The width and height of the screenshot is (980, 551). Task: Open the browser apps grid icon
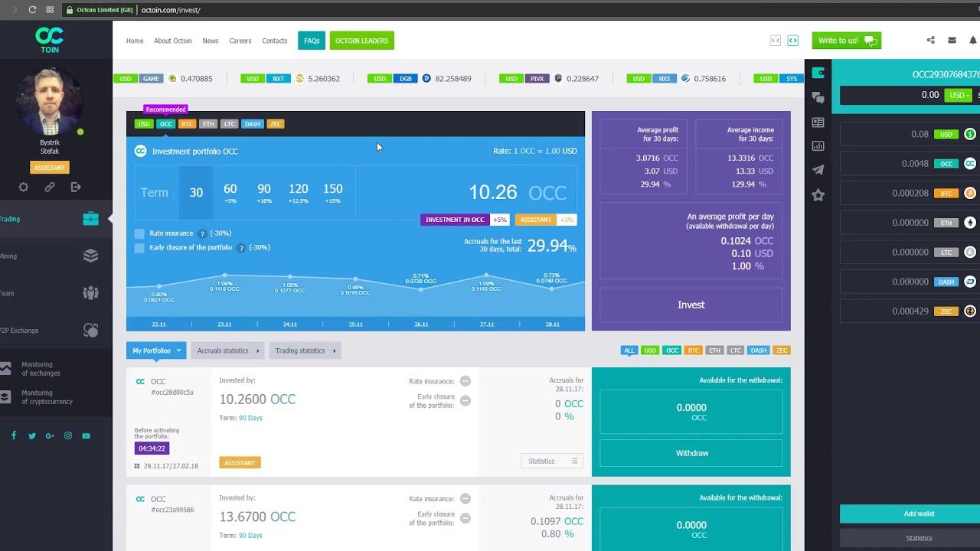pyautogui.click(x=50, y=10)
